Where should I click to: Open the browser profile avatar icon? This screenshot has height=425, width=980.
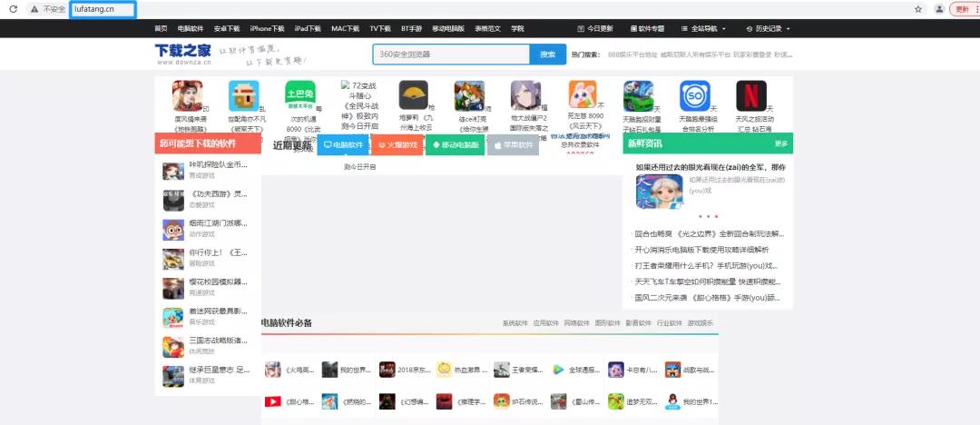pyautogui.click(x=939, y=9)
